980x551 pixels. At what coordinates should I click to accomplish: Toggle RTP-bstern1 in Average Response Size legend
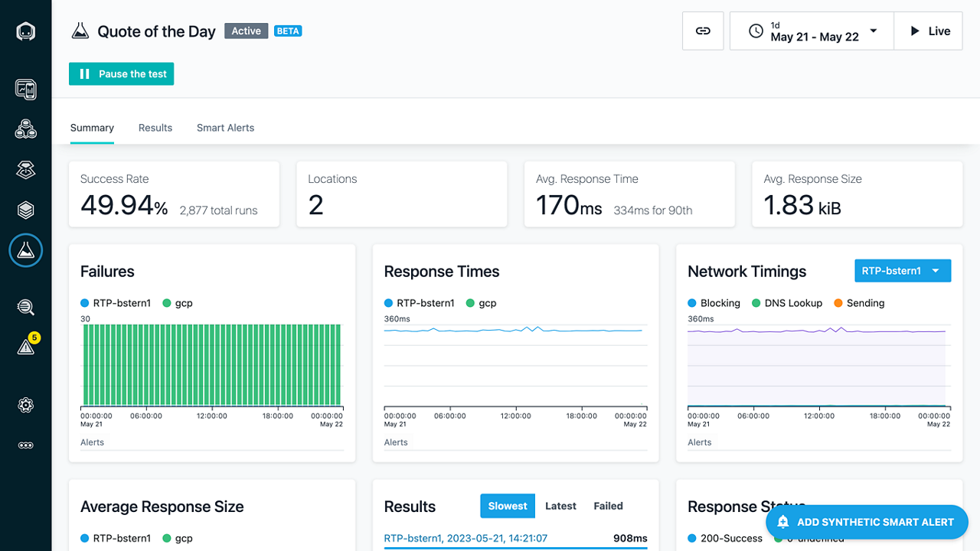coord(116,538)
